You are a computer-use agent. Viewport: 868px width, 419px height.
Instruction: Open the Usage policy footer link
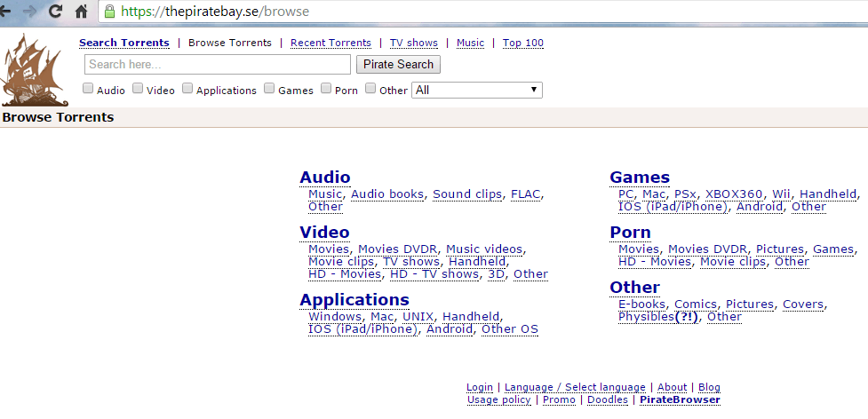[x=498, y=399]
